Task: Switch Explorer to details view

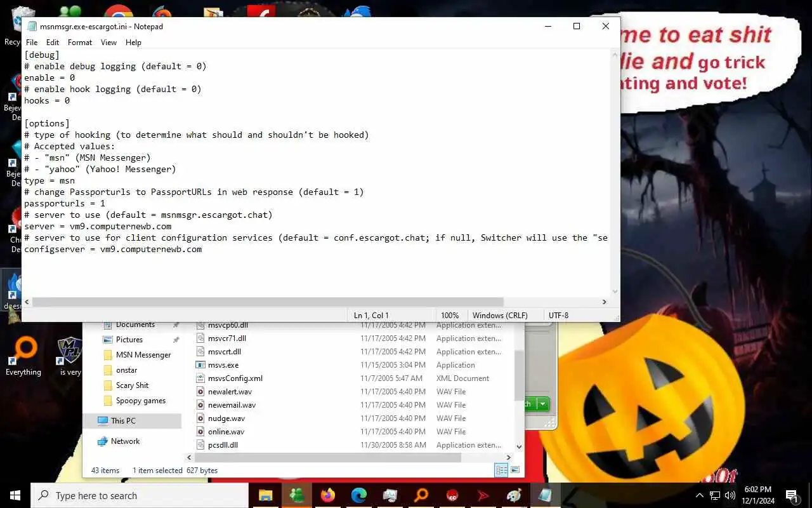Action: click(x=501, y=471)
